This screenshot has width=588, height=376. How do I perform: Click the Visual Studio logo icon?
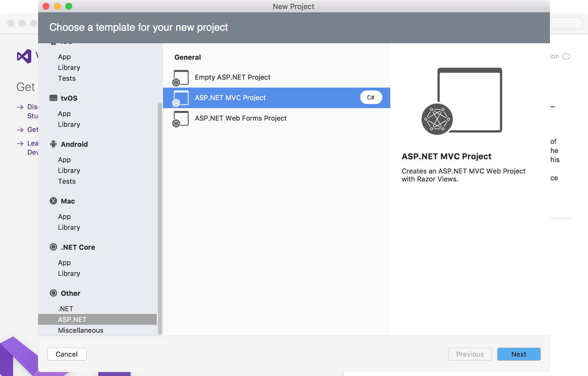24,56
